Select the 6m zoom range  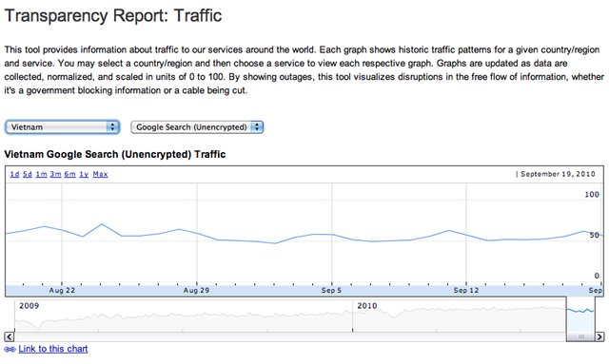pyautogui.click(x=69, y=174)
